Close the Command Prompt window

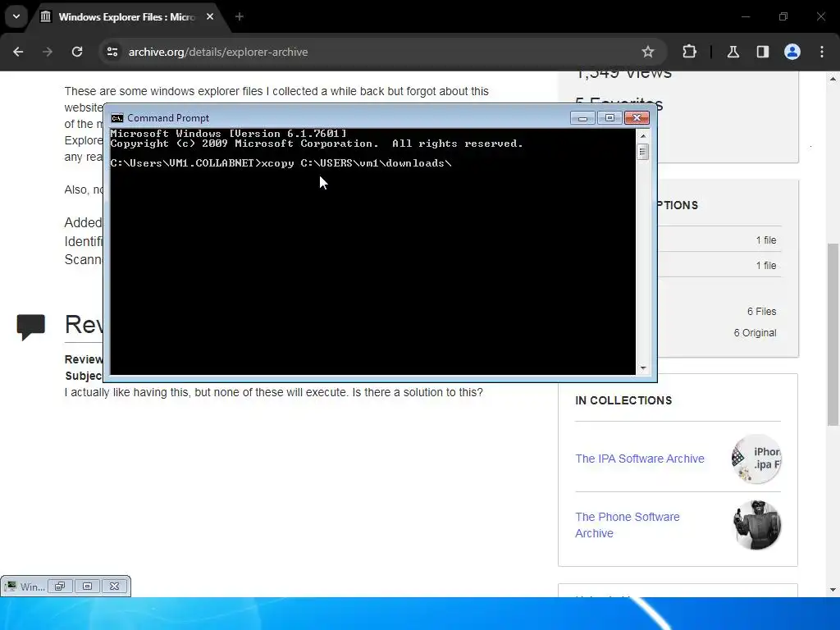tap(637, 118)
